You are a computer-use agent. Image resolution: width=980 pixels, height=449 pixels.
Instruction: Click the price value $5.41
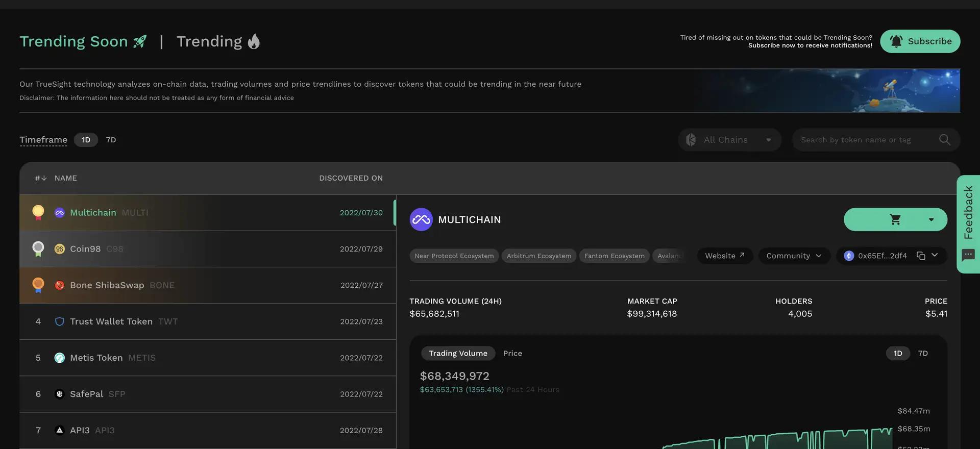936,314
